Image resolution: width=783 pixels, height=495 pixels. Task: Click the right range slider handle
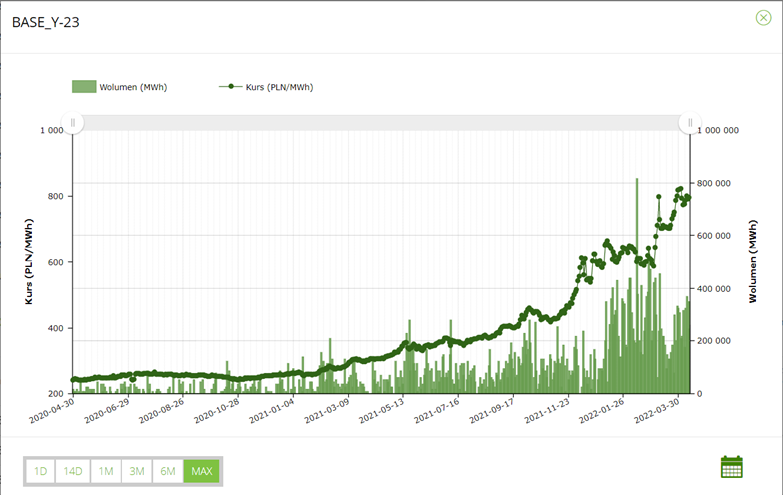tap(688, 122)
